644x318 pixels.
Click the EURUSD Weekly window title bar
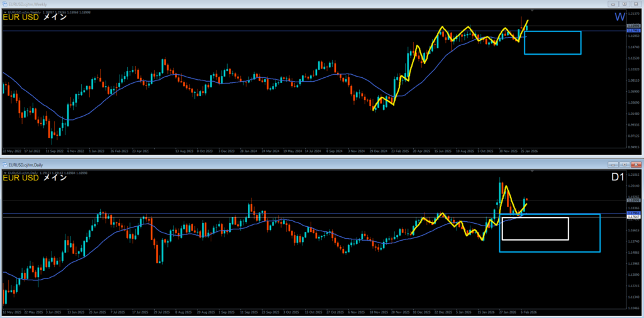point(314,4)
